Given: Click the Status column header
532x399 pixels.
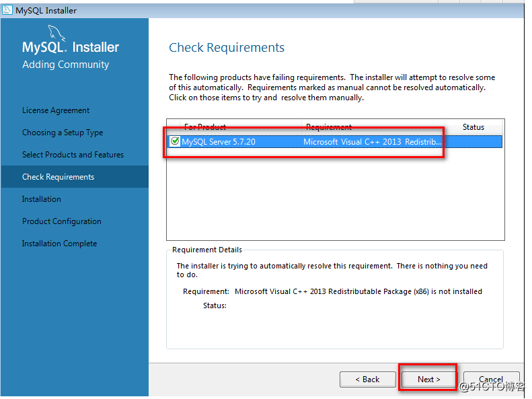Looking at the screenshot, I should [473, 127].
